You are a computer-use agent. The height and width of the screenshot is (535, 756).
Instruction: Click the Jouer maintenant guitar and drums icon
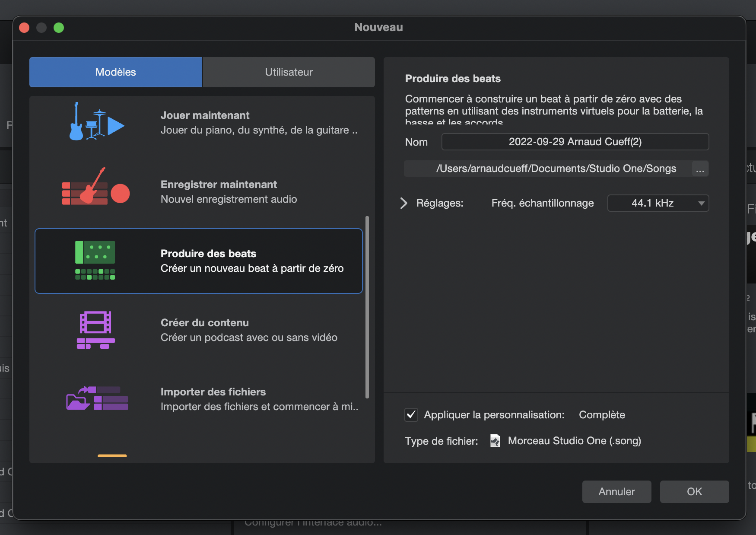coord(97,121)
